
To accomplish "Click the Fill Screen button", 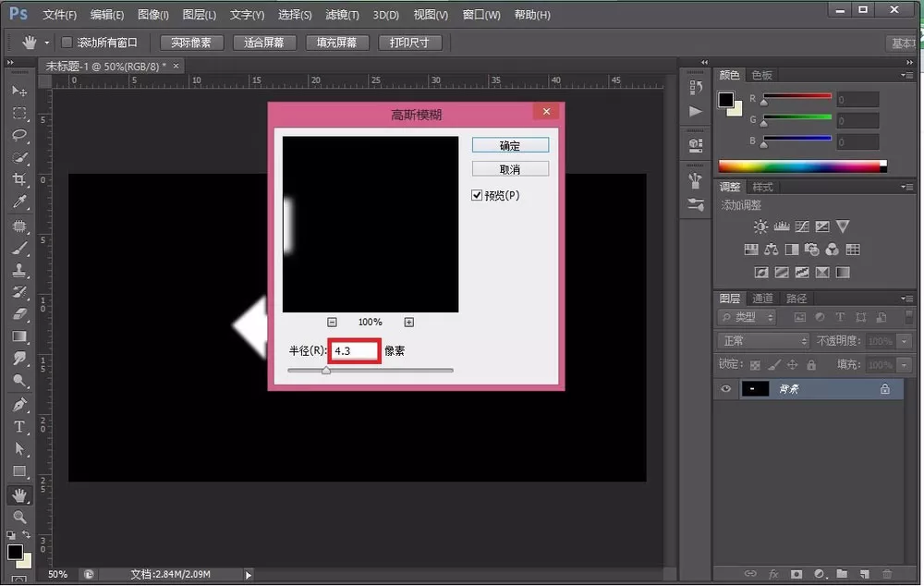I will (x=337, y=43).
